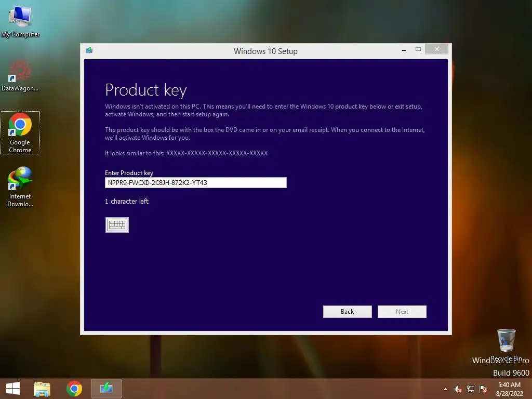Click the Product key heading
532x399 pixels.
point(146,90)
